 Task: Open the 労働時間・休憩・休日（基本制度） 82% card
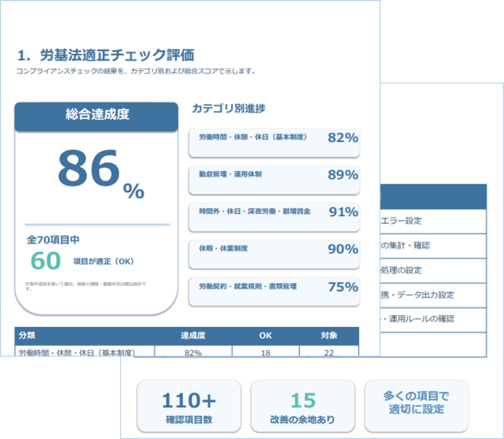tap(274, 143)
